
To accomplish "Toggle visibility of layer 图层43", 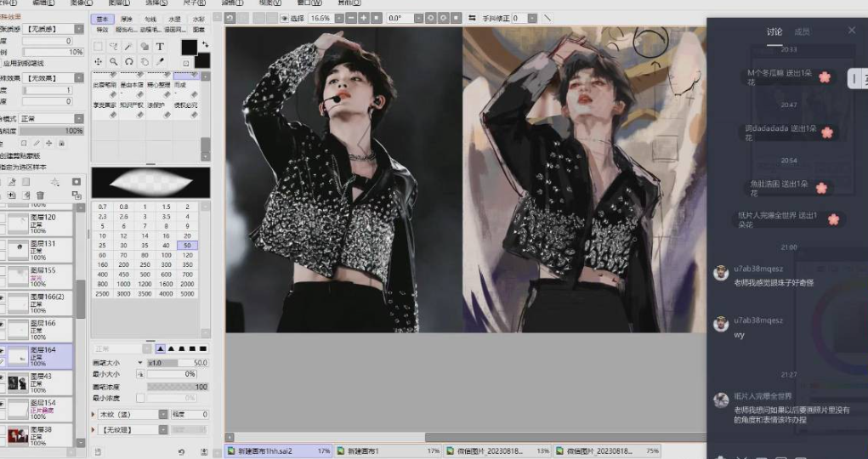I will point(3,377).
